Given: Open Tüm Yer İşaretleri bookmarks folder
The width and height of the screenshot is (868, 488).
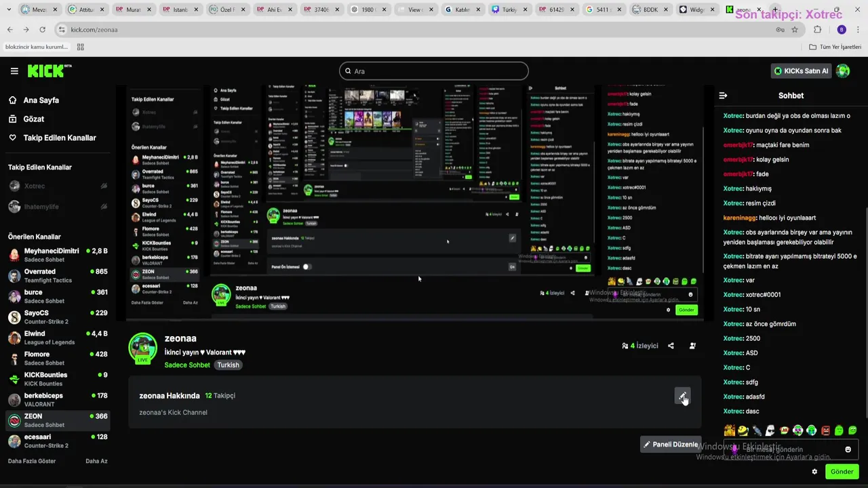Looking at the screenshot, I should tap(835, 47).
